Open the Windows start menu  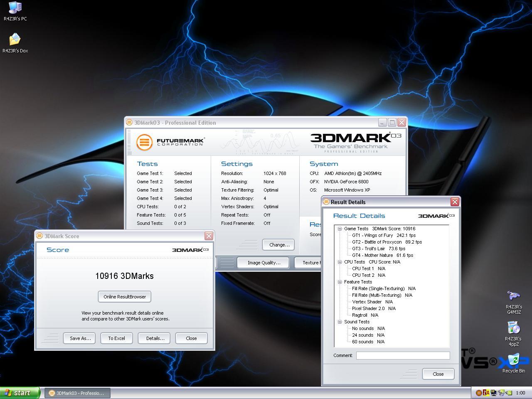pos(20,393)
